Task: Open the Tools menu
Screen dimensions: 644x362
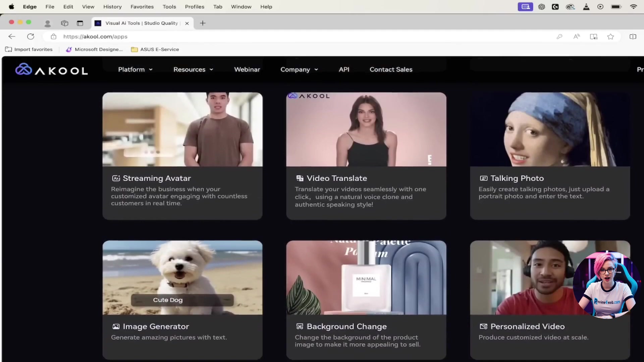Action: click(x=169, y=7)
